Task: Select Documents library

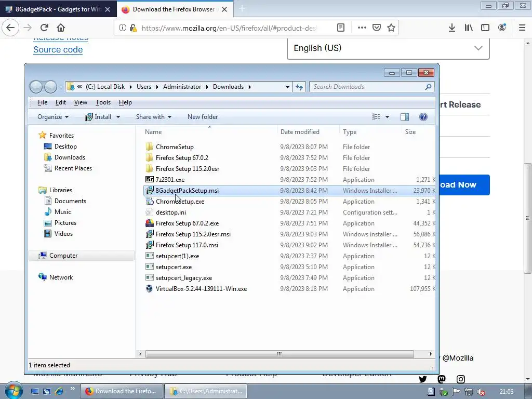Action: 70,201
